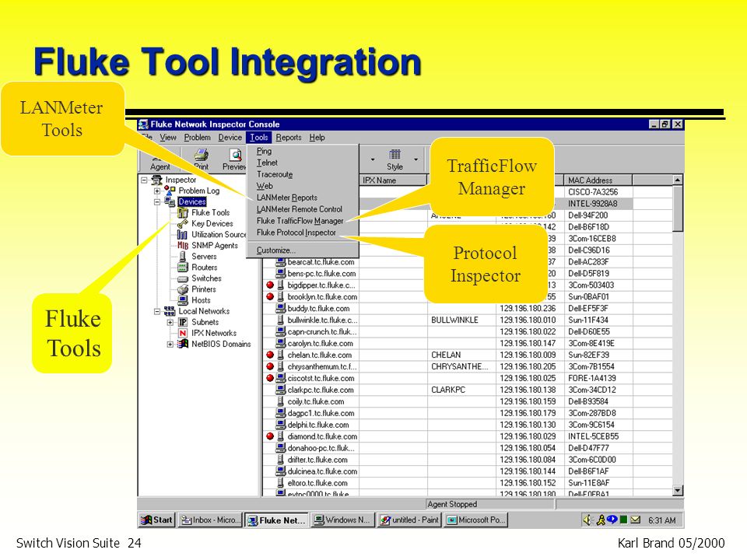This screenshot has height=560, width=747.
Task: Select Problem Log icon in tree
Action: point(170,191)
